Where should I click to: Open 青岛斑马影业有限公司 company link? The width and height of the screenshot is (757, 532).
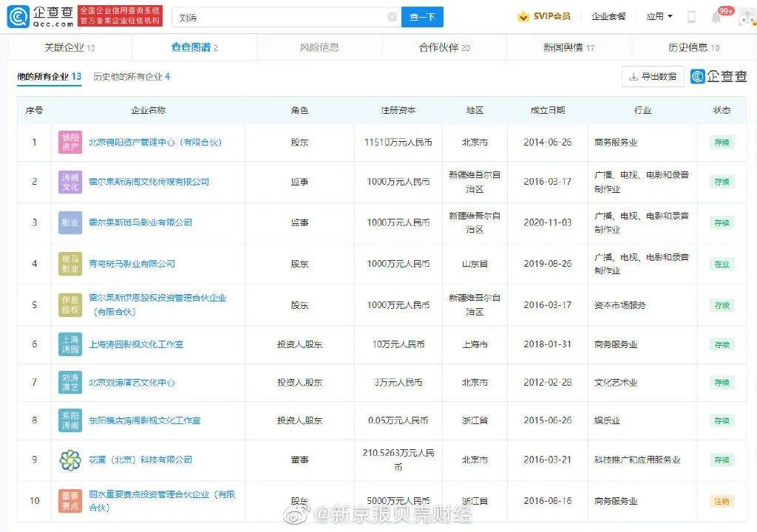[132, 264]
